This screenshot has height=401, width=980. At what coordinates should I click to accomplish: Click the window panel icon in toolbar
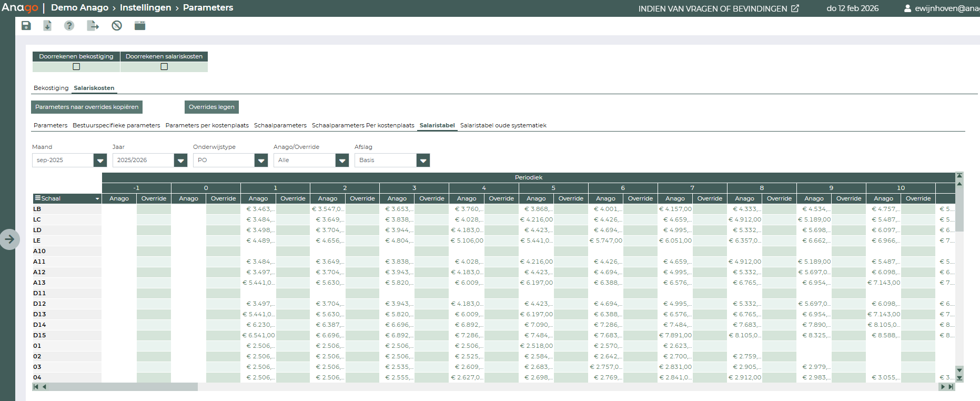(x=139, y=26)
